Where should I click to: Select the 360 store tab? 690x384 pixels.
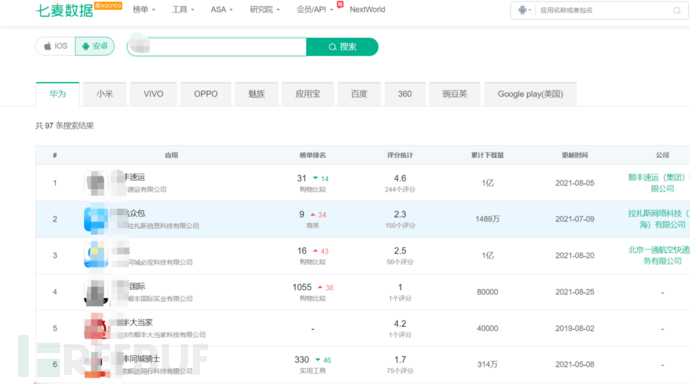pos(405,94)
